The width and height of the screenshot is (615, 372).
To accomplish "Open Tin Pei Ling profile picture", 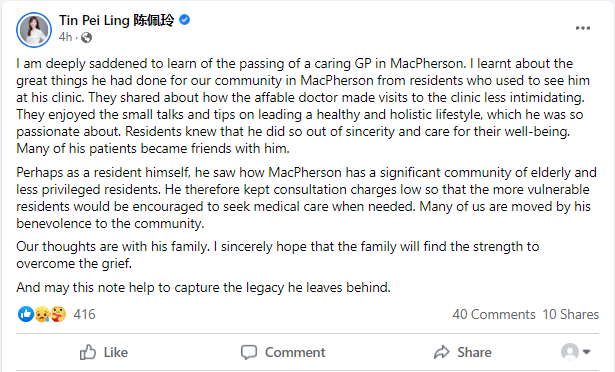I will coord(34,30).
